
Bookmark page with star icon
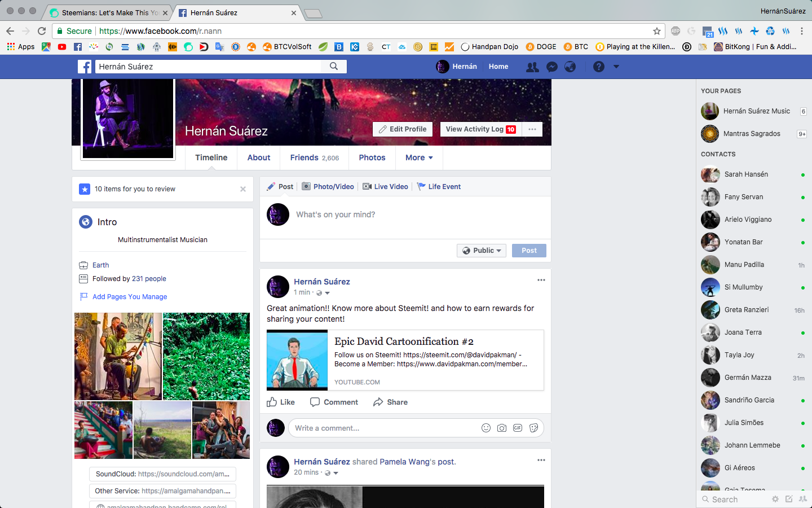point(656,31)
